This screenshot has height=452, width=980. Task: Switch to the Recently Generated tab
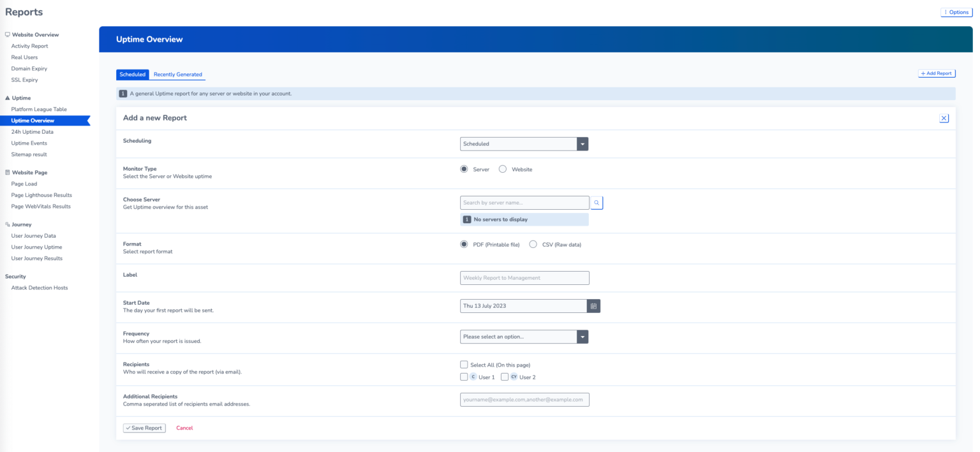pos(177,74)
